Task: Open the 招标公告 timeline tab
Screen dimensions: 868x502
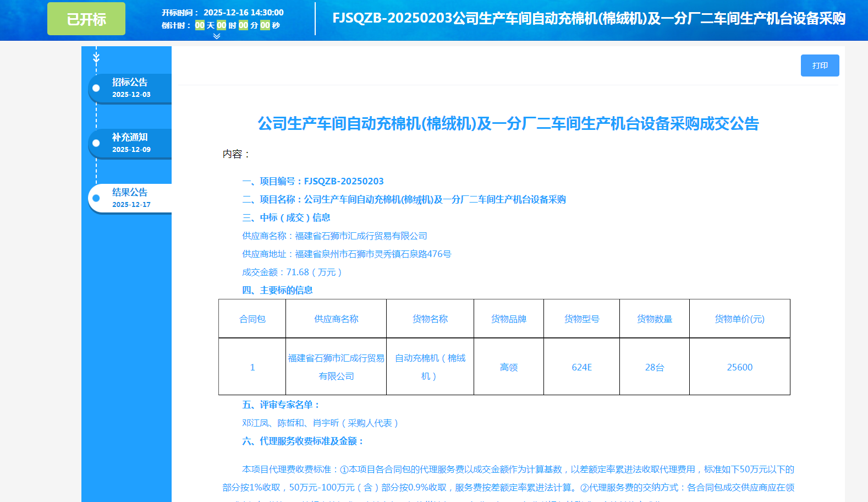Action: (x=130, y=88)
